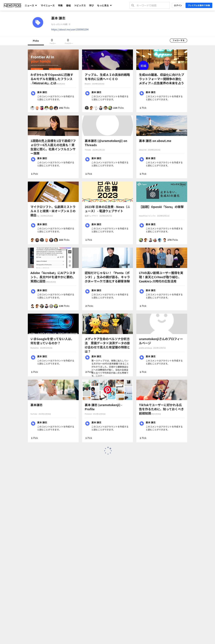Viewport: 215px width, 644px height.
Task: Open OpenAI Sora の衝撃 article
Action: [x=161, y=207]
